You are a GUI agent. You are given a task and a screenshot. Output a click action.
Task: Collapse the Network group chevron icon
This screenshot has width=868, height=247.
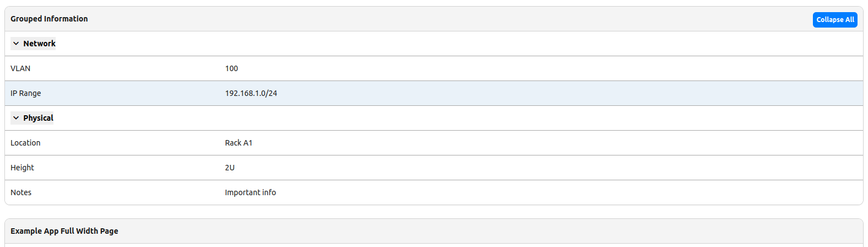(x=16, y=44)
